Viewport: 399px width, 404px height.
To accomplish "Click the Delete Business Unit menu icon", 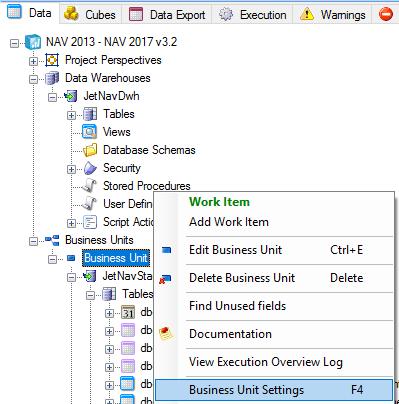I will (165, 279).
